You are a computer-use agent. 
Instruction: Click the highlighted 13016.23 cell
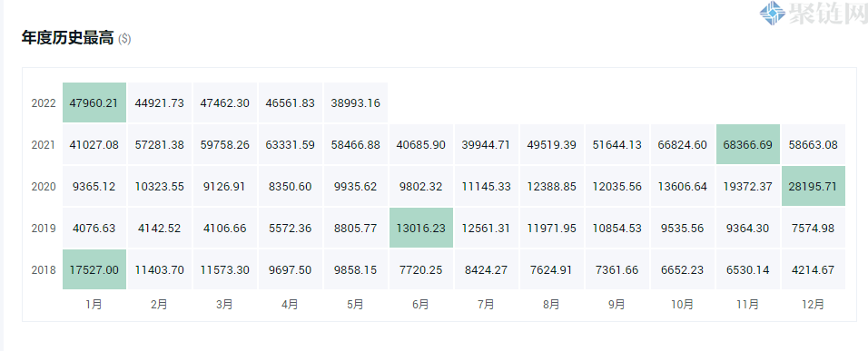tap(420, 228)
